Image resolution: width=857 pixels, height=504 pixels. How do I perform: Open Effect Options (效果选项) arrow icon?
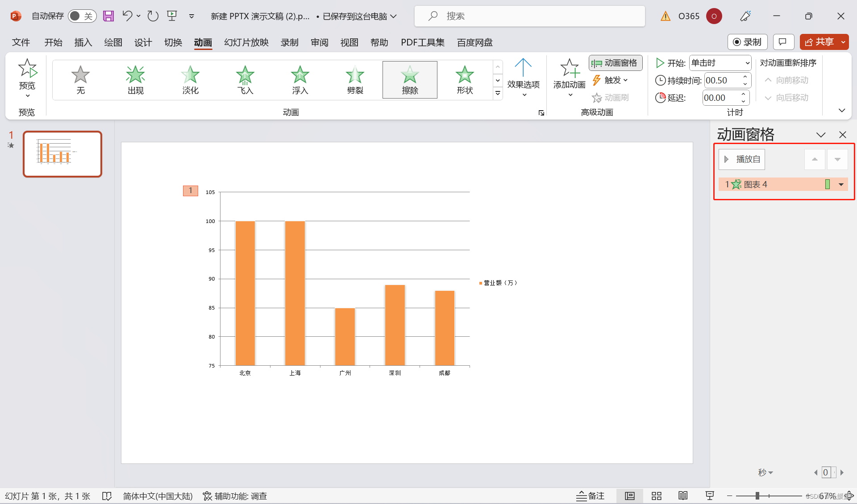click(523, 68)
